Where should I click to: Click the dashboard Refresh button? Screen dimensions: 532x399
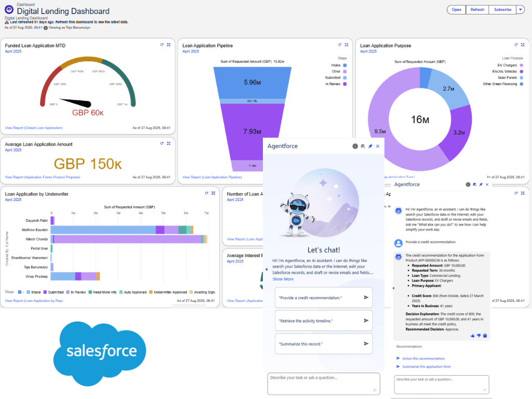tap(477, 9)
